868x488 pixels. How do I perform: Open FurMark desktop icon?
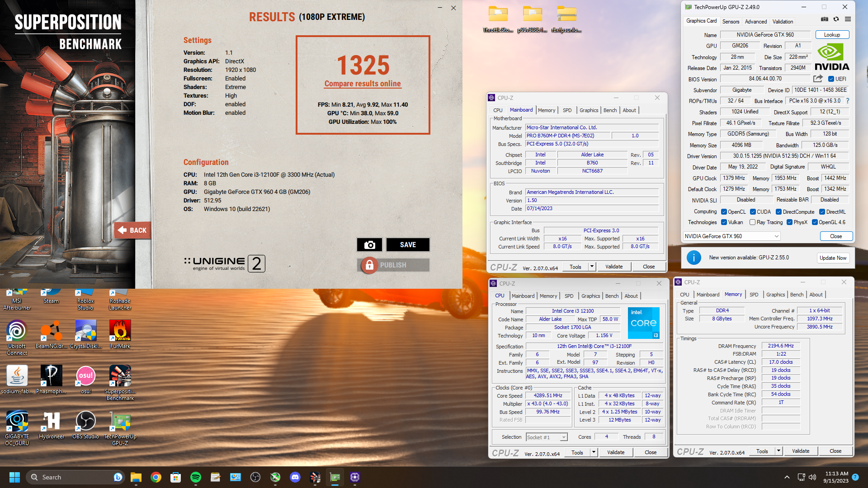pos(120,334)
